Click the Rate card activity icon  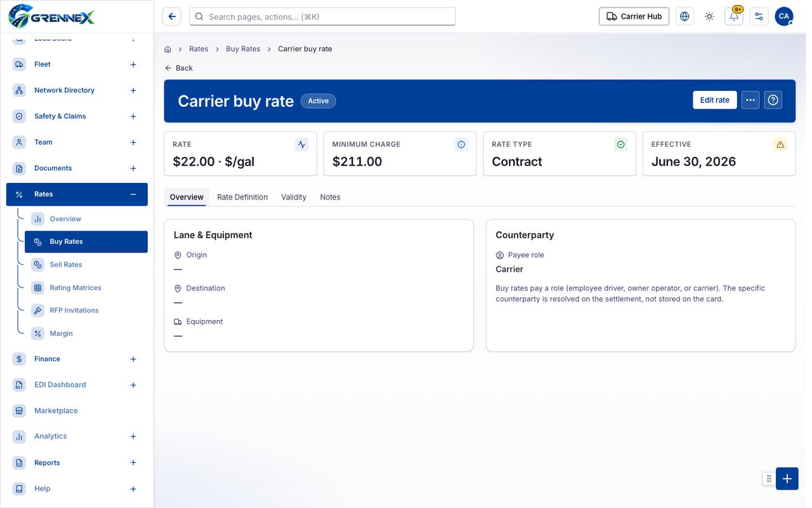click(302, 145)
